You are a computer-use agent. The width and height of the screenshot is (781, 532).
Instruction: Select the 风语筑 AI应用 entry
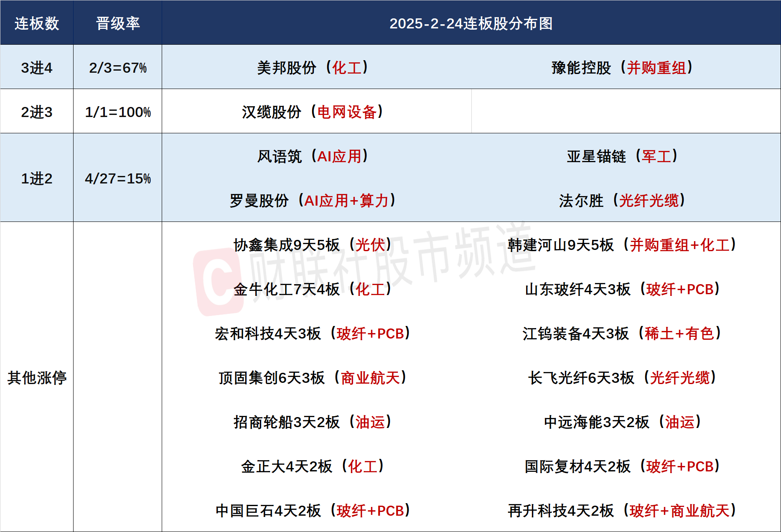coord(312,156)
